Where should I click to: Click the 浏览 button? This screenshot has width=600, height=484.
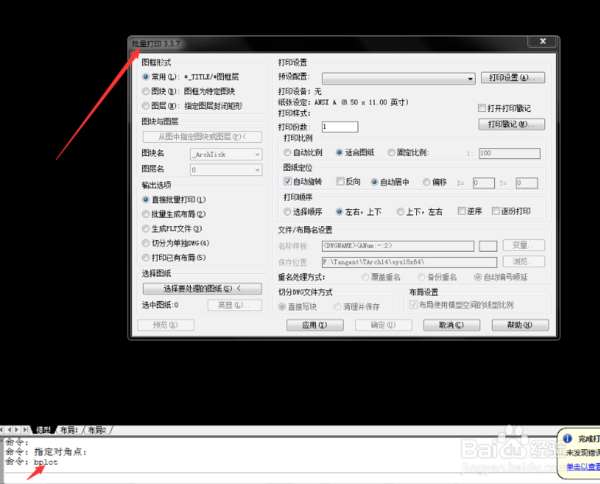click(x=523, y=261)
